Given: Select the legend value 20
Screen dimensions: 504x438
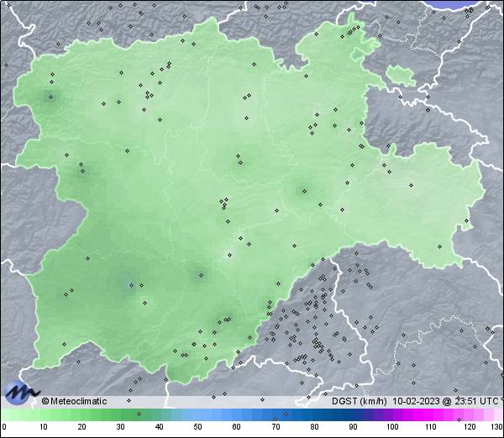Looking at the screenshot, I should (x=82, y=427).
